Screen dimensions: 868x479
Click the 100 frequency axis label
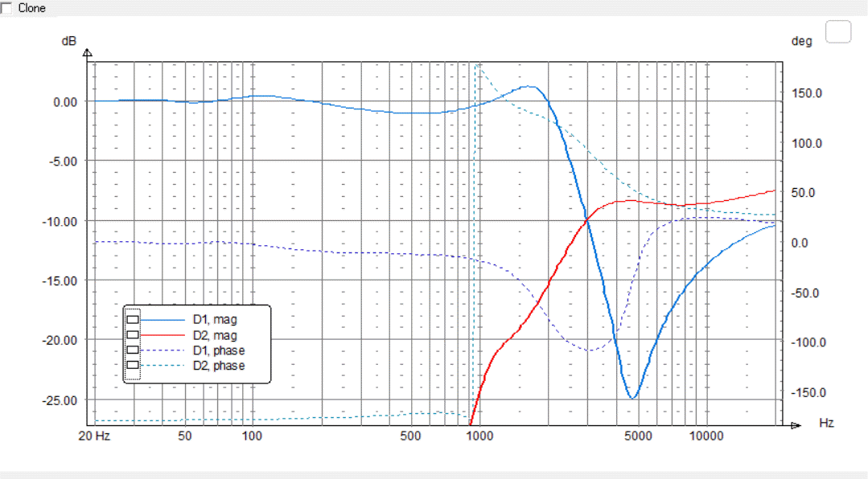pos(251,436)
